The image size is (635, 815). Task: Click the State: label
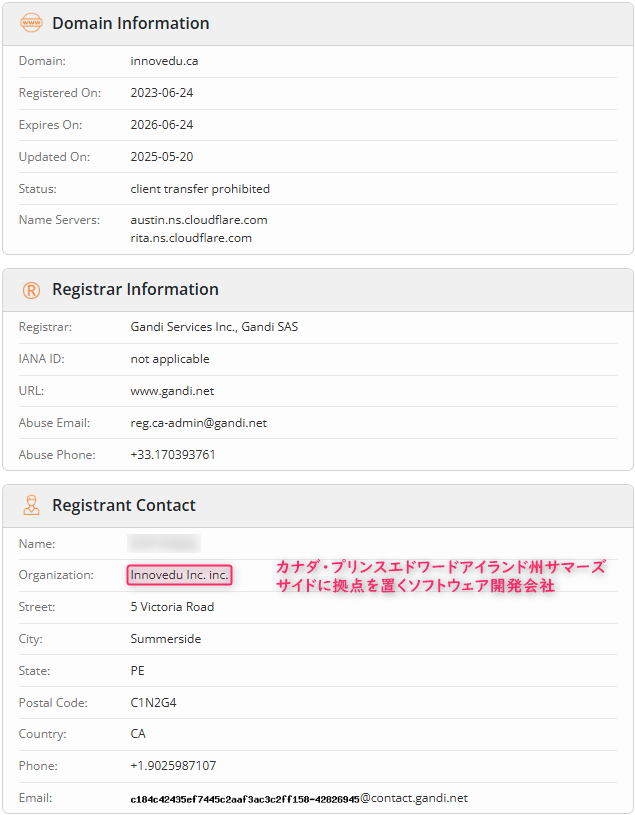tap(34, 671)
